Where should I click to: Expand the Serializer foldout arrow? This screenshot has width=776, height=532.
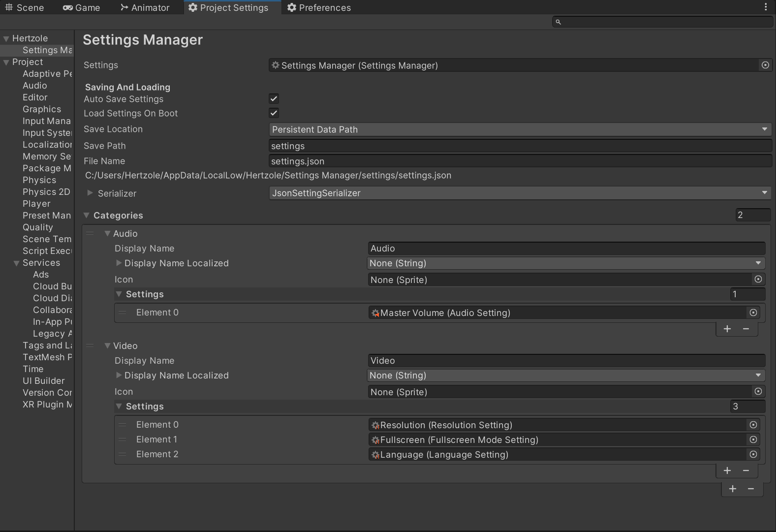pyautogui.click(x=90, y=193)
